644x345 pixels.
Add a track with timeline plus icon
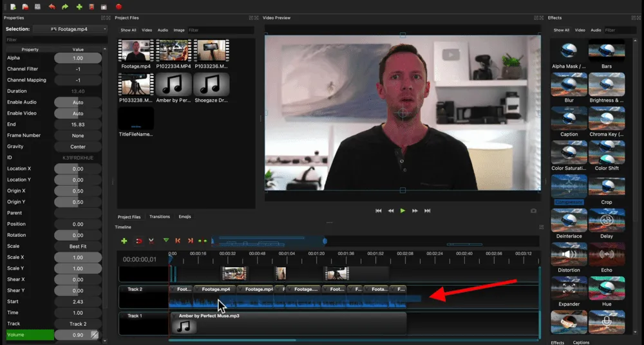[x=124, y=241]
